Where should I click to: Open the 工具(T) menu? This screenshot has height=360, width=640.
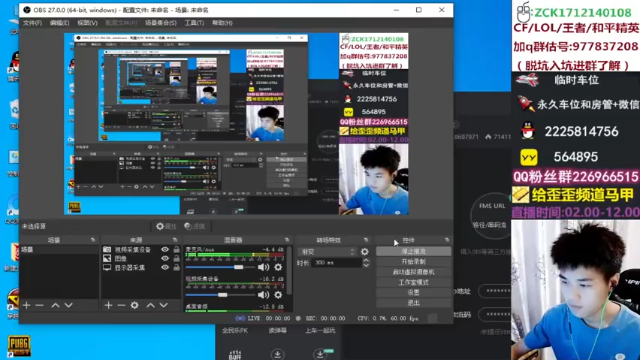pyautogui.click(x=194, y=23)
